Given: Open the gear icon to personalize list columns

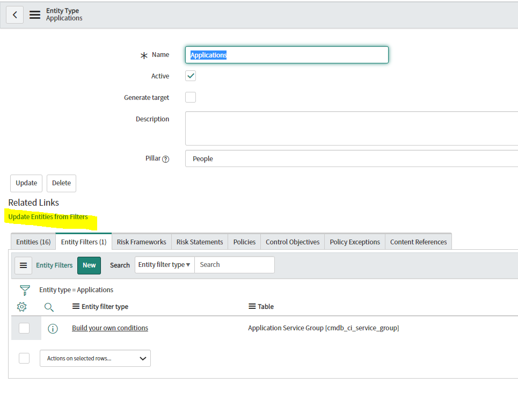Looking at the screenshot, I should pos(21,307).
